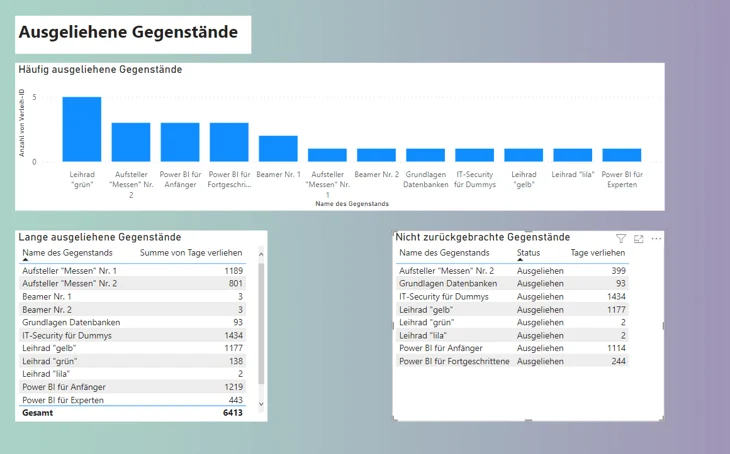Click the Gesamt total row label
The width and height of the screenshot is (730, 454).
click(x=38, y=413)
